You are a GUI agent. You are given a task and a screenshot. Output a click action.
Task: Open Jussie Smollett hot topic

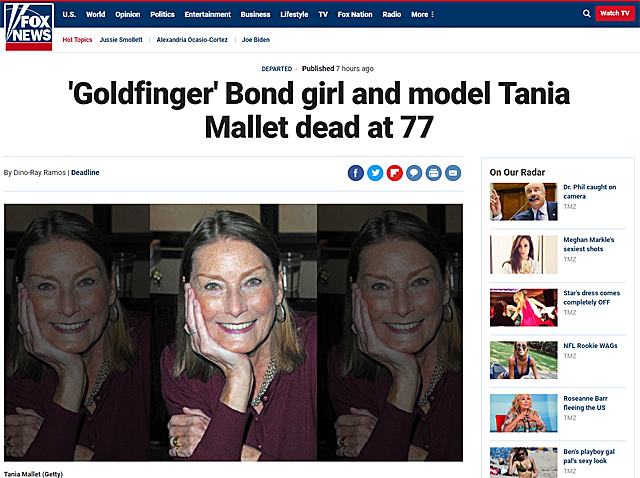121,40
